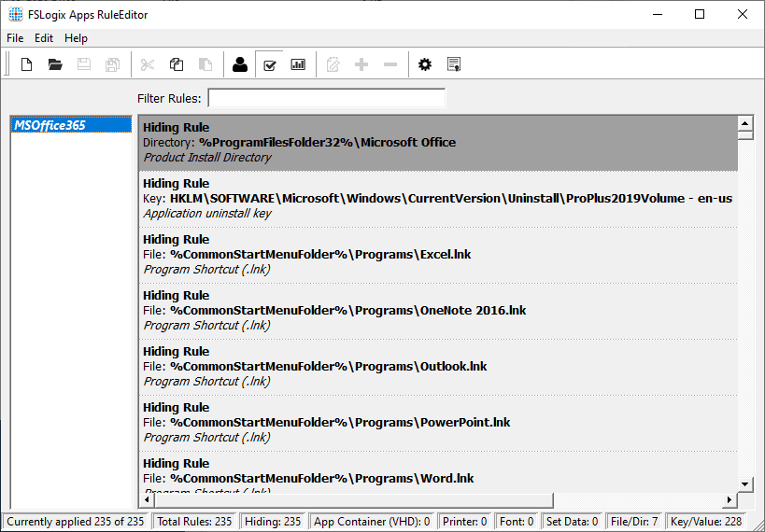Screen dimensions: 765x532
Task: Select the ProPlus2019Volume uninstall key rule
Action: point(438,199)
